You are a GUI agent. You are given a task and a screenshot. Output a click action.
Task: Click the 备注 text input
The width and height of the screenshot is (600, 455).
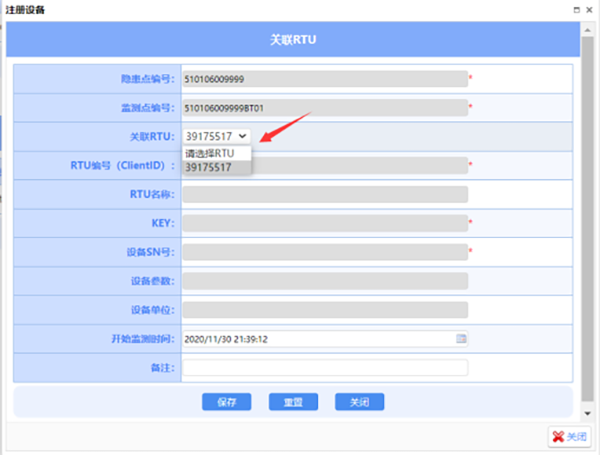point(324,368)
